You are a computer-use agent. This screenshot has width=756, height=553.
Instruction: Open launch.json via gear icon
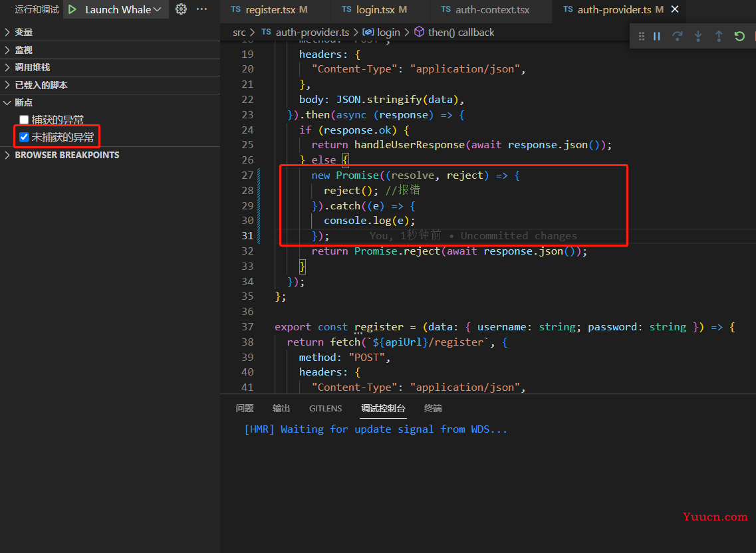coord(181,9)
